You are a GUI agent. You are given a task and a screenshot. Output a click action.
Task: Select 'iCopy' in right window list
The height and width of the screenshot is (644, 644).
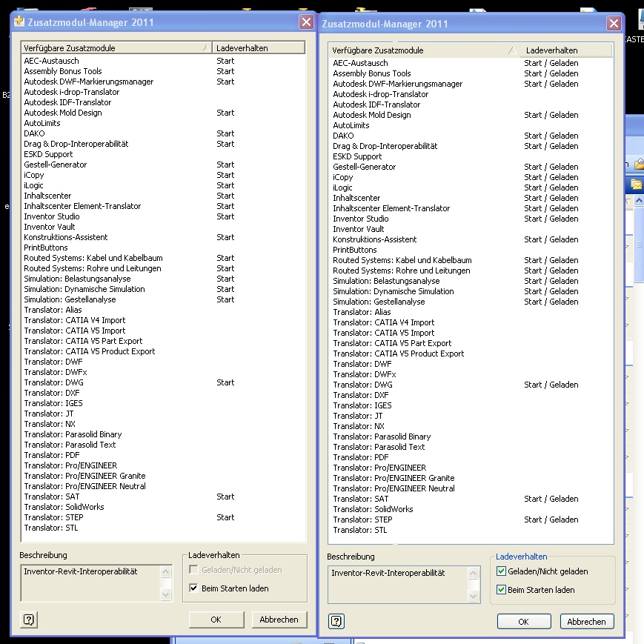click(343, 177)
